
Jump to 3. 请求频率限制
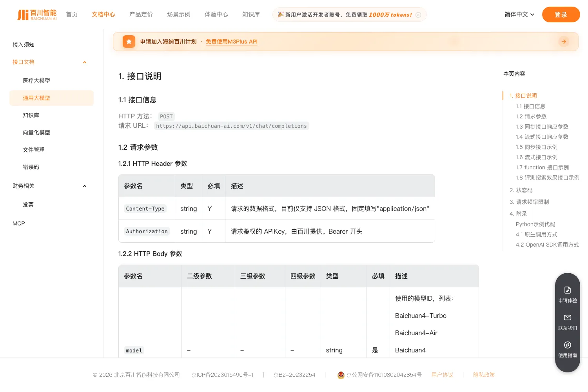pyautogui.click(x=529, y=202)
